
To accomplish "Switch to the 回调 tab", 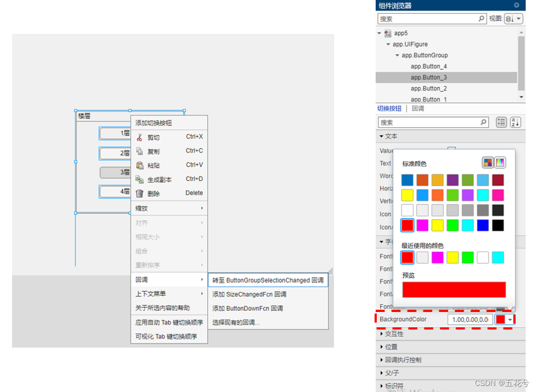I will (417, 108).
